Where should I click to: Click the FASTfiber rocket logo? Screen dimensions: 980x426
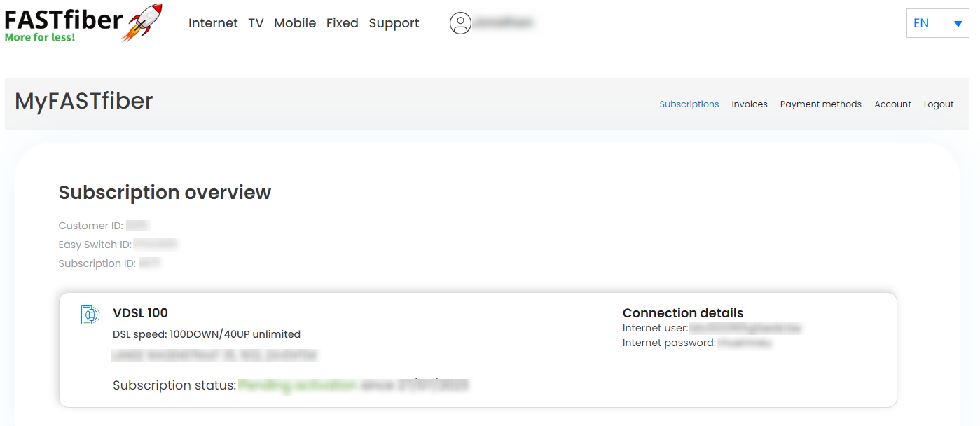pyautogui.click(x=83, y=22)
